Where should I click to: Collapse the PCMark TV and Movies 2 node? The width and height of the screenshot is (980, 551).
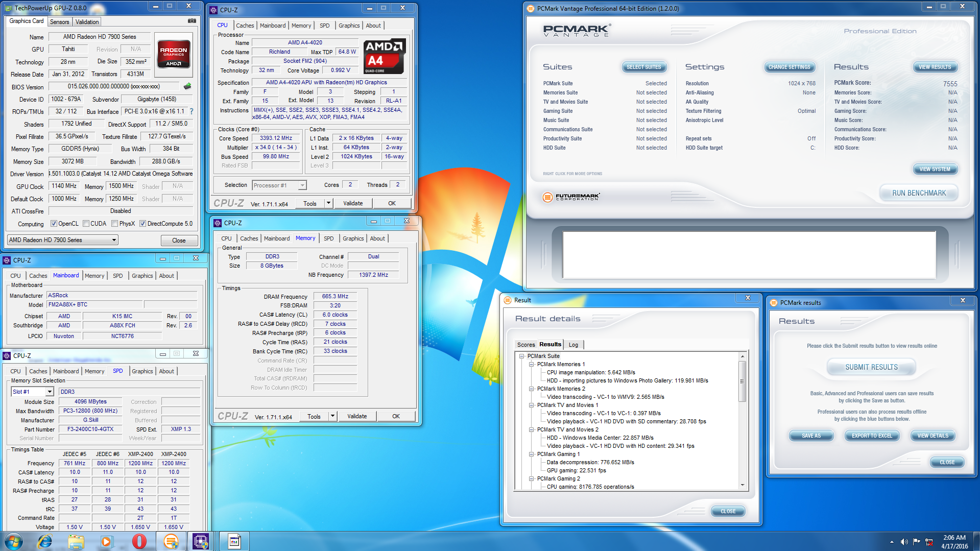[532, 429]
